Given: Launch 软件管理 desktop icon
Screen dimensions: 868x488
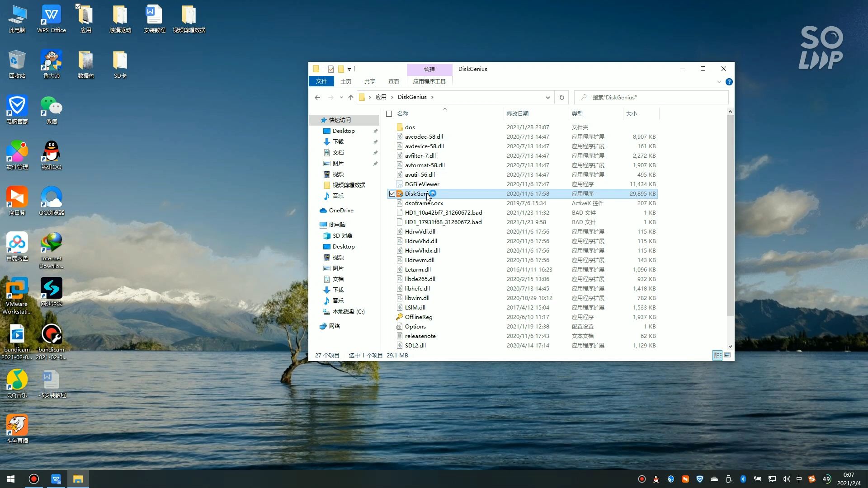Looking at the screenshot, I should coord(17,155).
